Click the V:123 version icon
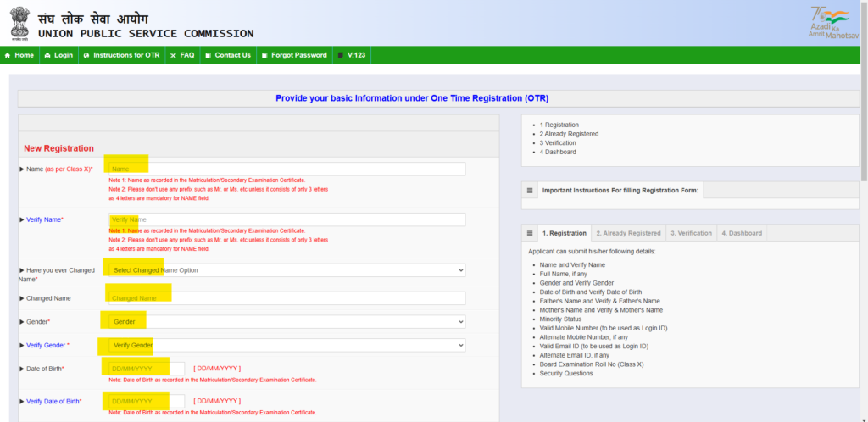This screenshot has height=422, width=868. tap(341, 55)
